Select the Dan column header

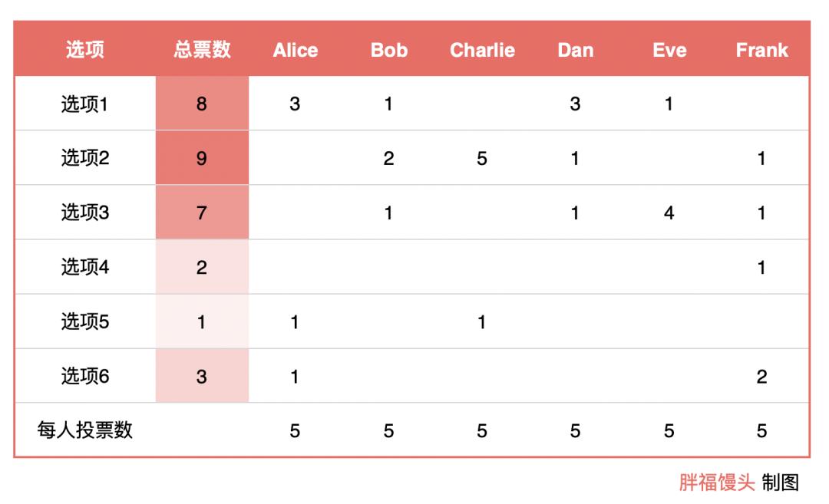[576, 50]
